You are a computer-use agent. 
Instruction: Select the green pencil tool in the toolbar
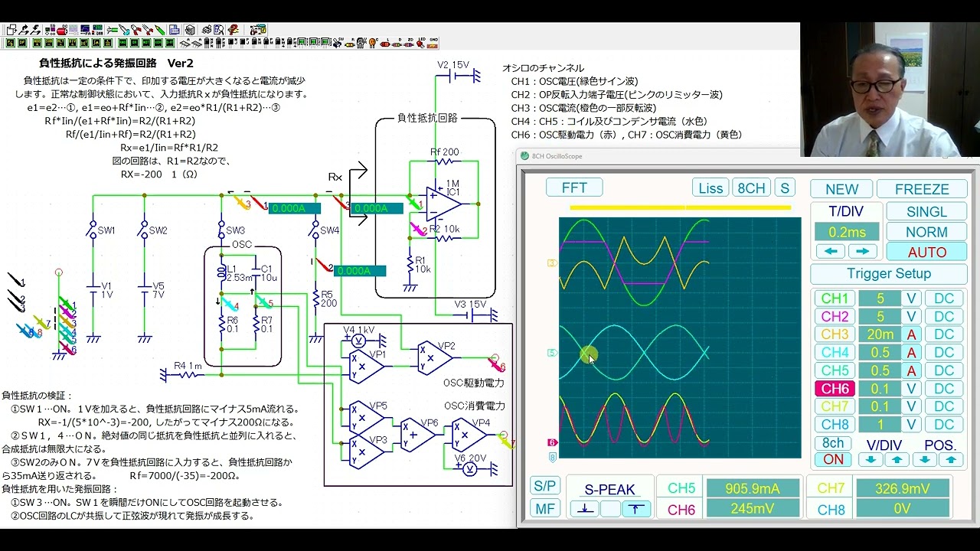click(x=159, y=30)
